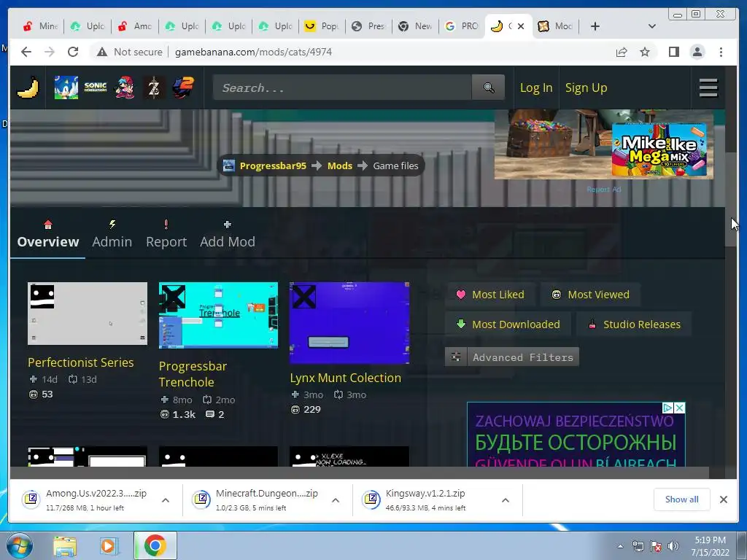Viewport: 747px width, 560px height.
Task: Click the Perfectionist Series title link
Action: point(80,362)
